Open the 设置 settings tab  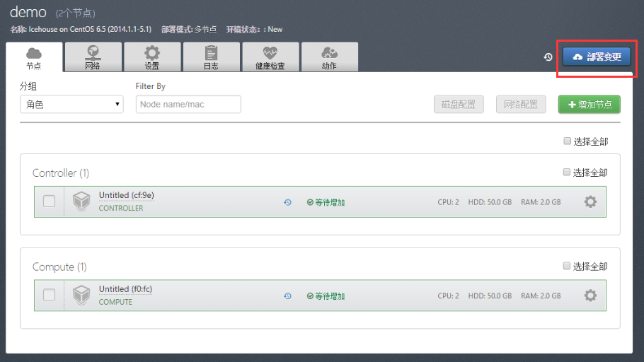click(152, 57)
